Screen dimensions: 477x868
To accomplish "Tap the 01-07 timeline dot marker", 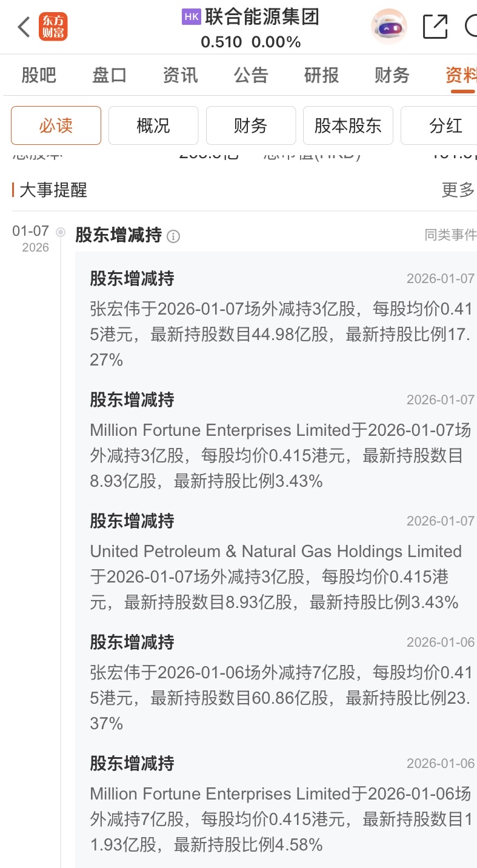I will click(61, 232).
